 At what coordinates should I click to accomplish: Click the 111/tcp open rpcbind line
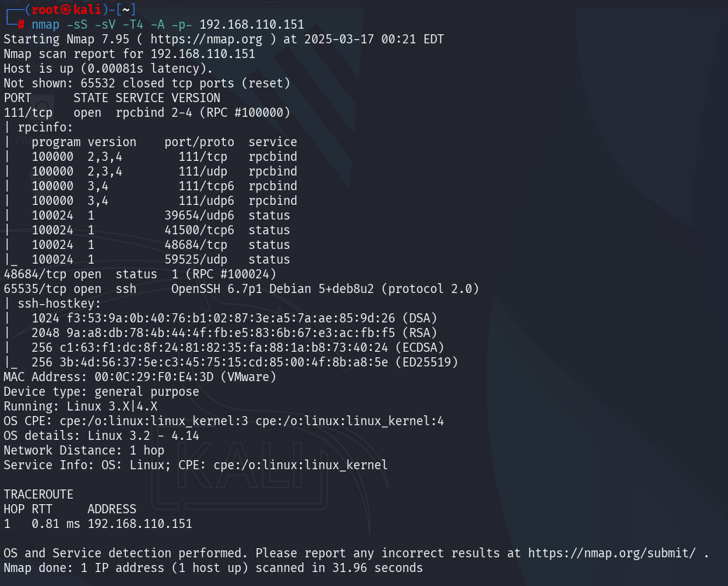tap(147, 113)
